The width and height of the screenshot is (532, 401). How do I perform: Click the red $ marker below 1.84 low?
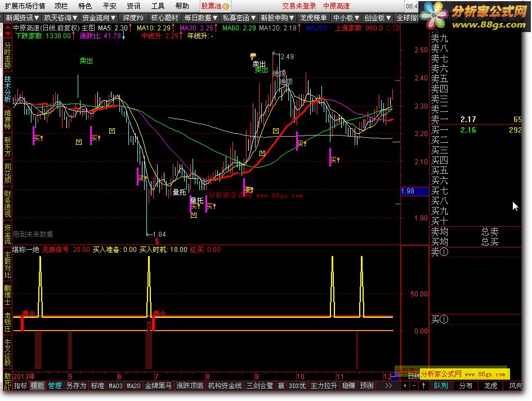(157, 241)
